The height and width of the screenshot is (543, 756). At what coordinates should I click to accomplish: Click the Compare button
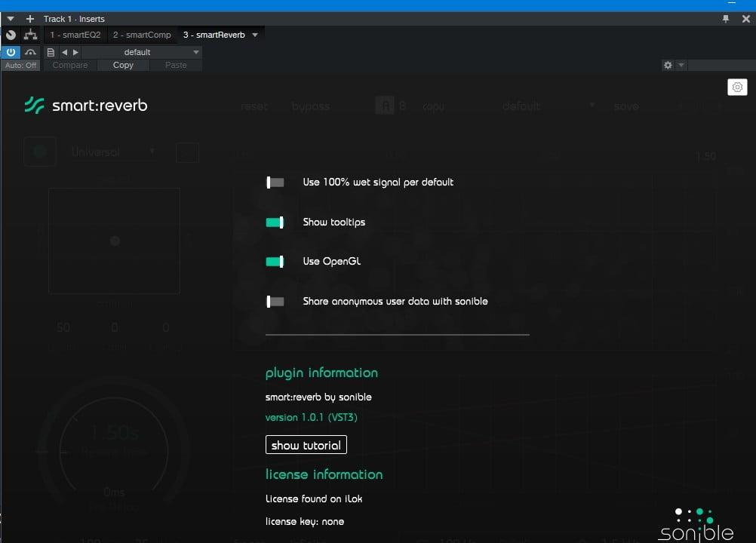click(70, 65)
